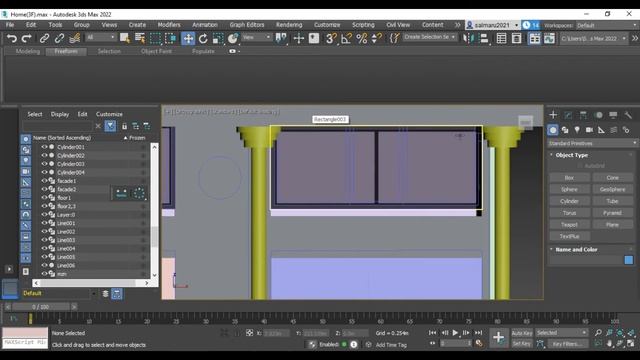Click the Sphere primitive button
The height and width of the screenshot is (360, 640).
point(569,189)
